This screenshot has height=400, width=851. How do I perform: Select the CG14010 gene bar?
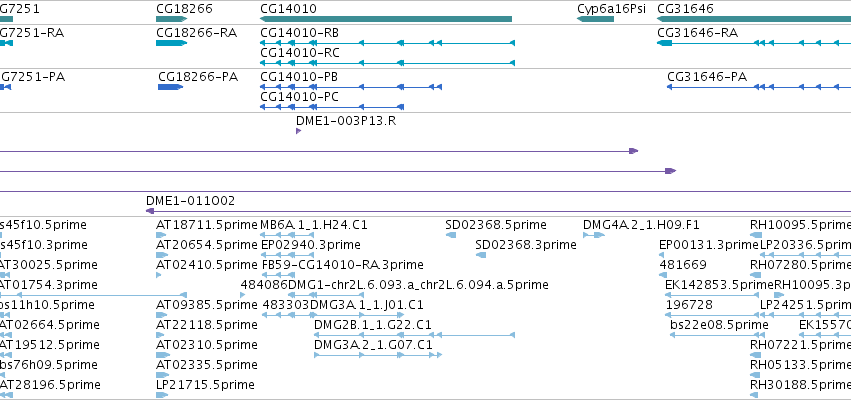click(386, 19)
